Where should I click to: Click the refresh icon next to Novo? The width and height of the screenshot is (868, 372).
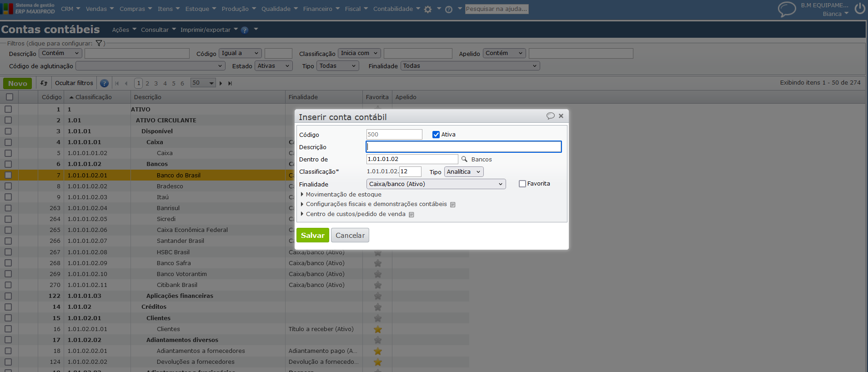point(44,83)
